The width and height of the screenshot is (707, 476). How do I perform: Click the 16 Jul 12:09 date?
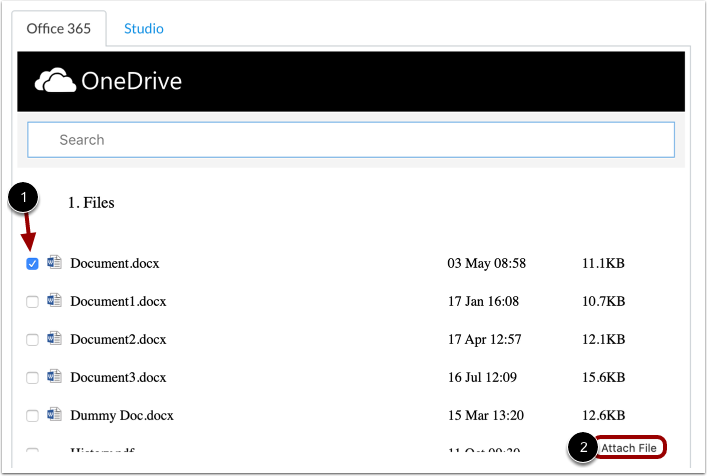point(482,377)
